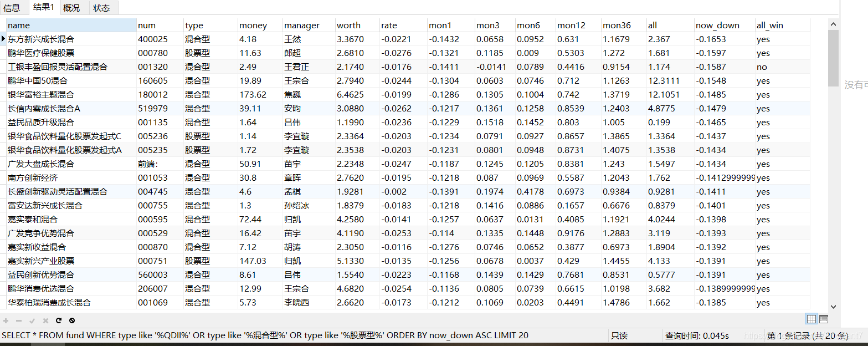Click the stop icon below the grid

point(72,320)
